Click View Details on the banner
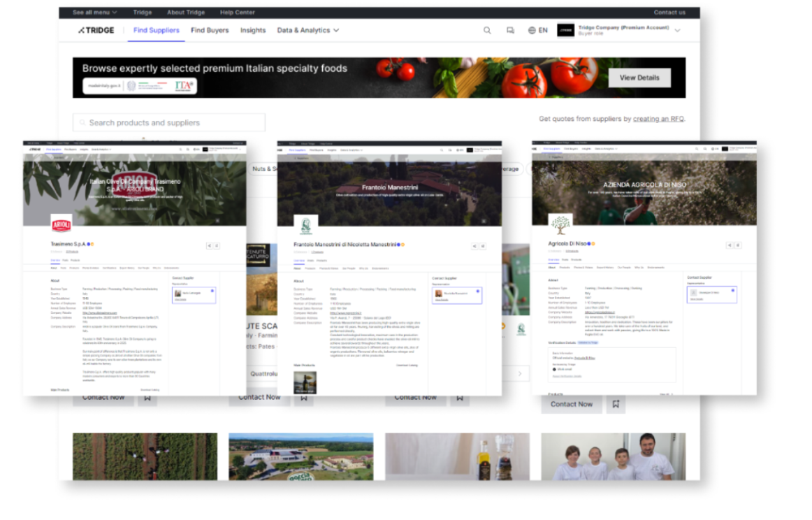Screen dimensions: 812x520 tap(639, 78)
